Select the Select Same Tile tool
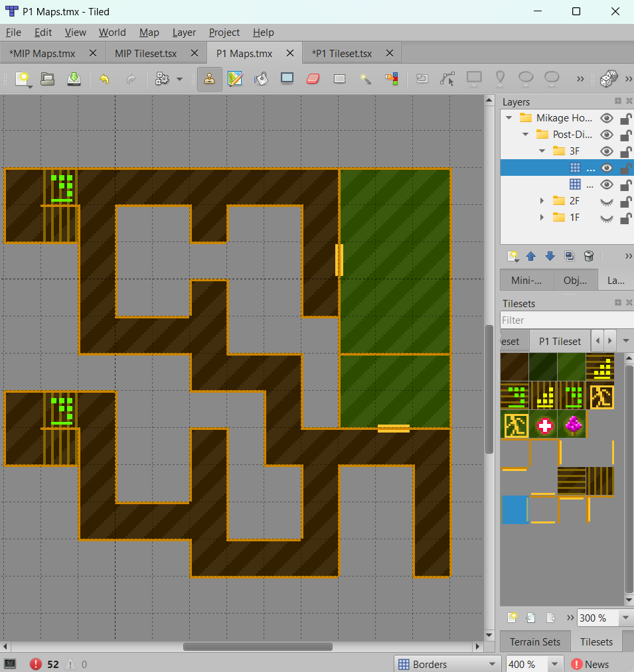Image resolution: width=634 pixels, height=672 pixels. (392, 79)
